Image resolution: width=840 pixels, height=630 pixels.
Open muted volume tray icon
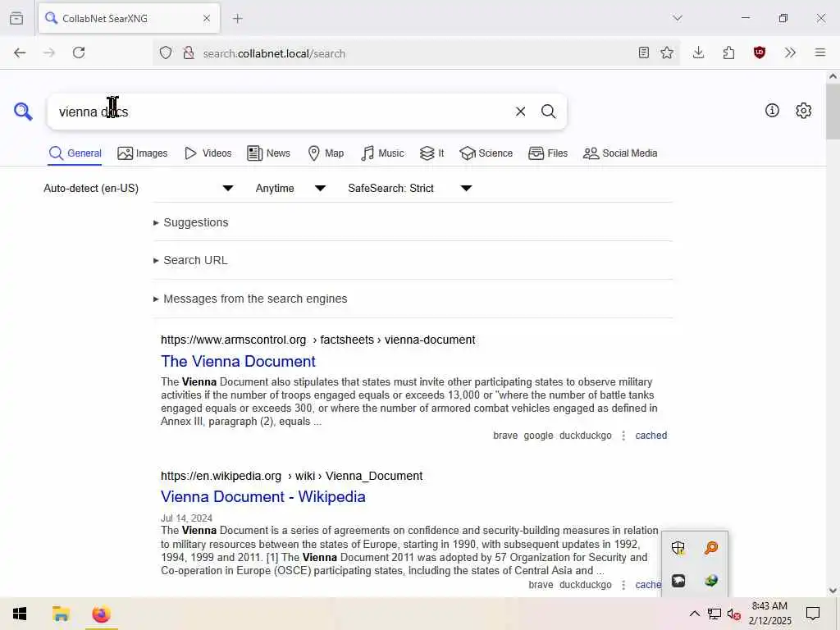pyautogui.click(x=734, y=614)
